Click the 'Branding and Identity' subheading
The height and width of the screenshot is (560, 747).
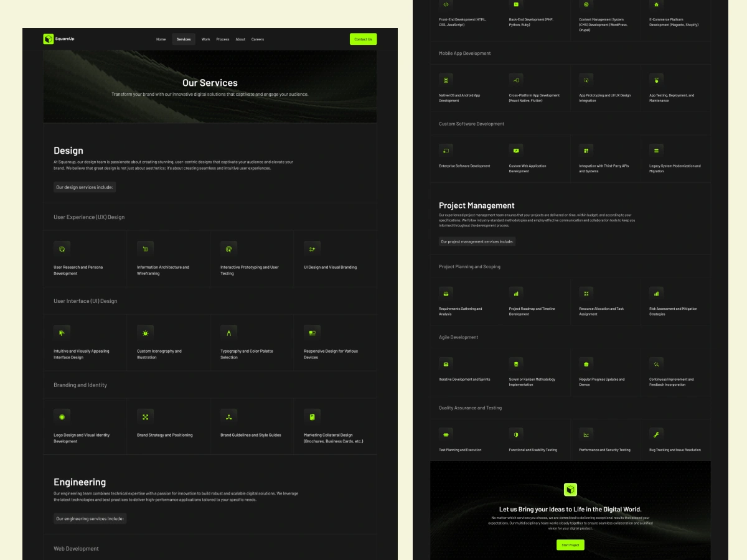(x=80, y=385)
